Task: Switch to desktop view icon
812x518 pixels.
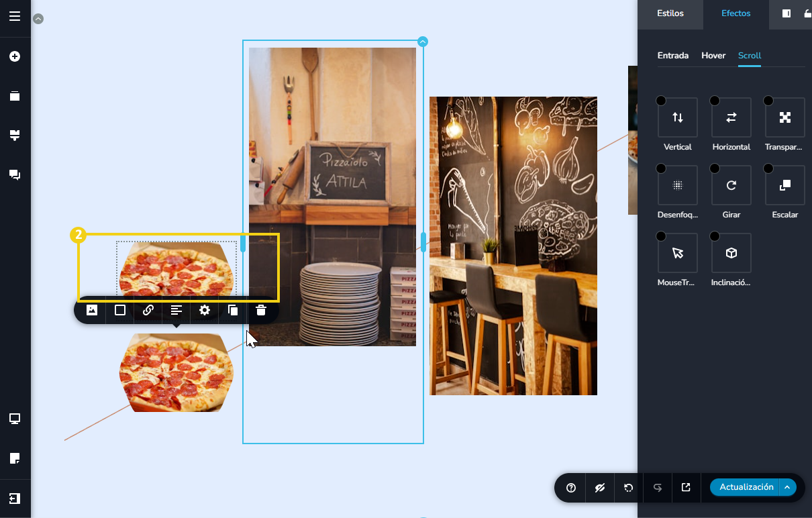Action: [x=15, y=419]
